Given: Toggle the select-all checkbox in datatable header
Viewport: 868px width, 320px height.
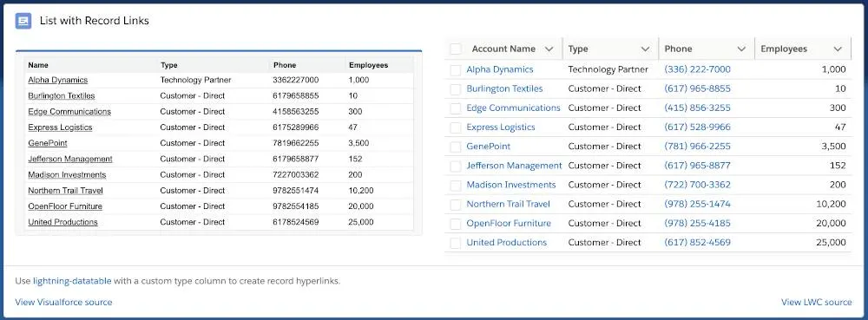Looking at the screenshot, I should pyautogui.click(x=456, y=49).
